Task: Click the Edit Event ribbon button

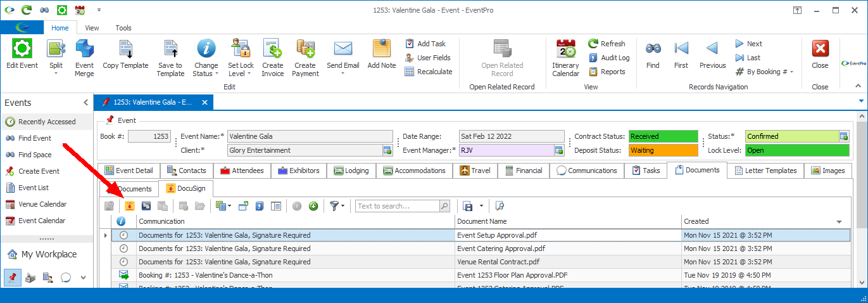Action: click(x=22, y=55)
